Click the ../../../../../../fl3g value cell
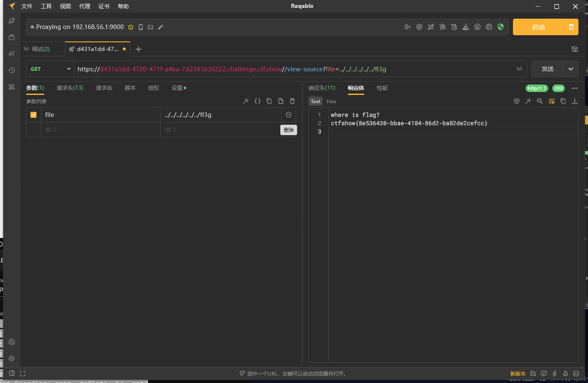 tap(221, 115)
